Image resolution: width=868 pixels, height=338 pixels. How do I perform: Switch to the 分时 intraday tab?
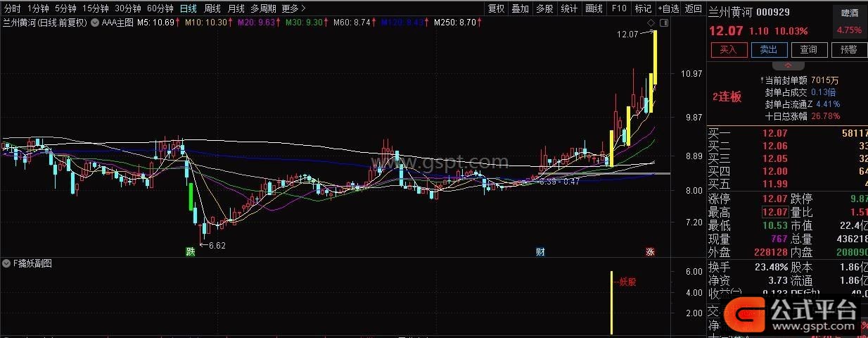12,8
